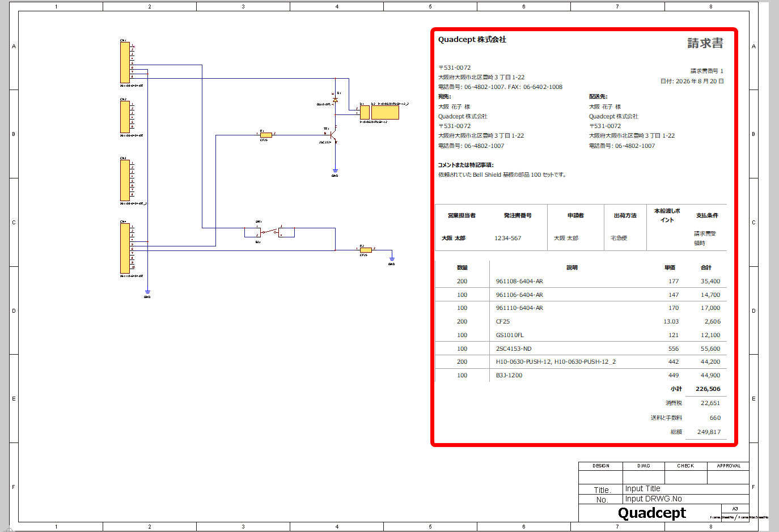The height and width of the screenshot is (532, 779).
Task: Click the D1 diode symbol
Action: coord(335,100)
